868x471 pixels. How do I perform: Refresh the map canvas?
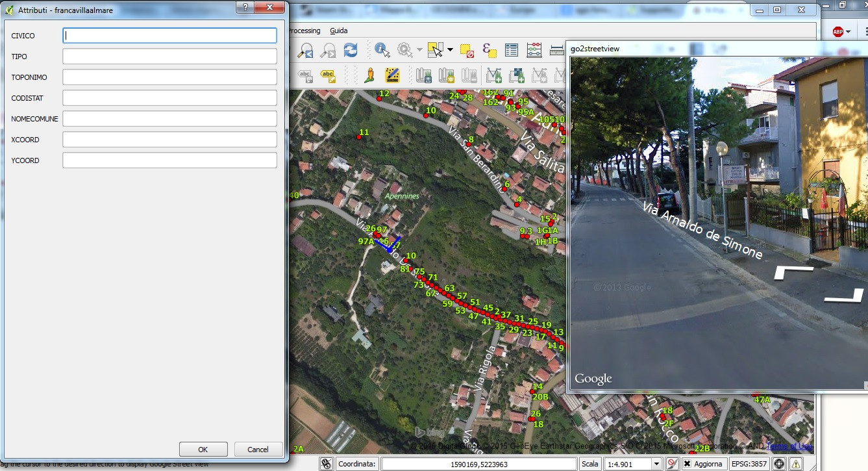click(351, 50)
